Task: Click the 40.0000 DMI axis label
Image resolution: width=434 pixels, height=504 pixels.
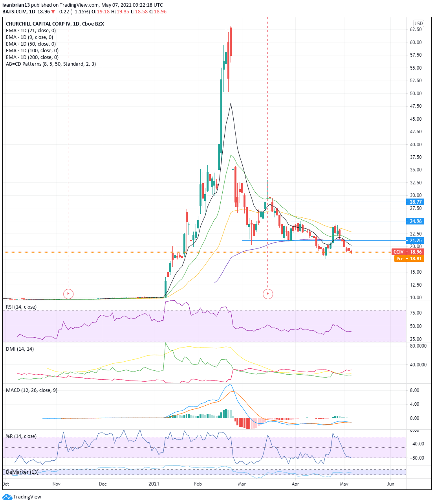Action: [418, 365]
